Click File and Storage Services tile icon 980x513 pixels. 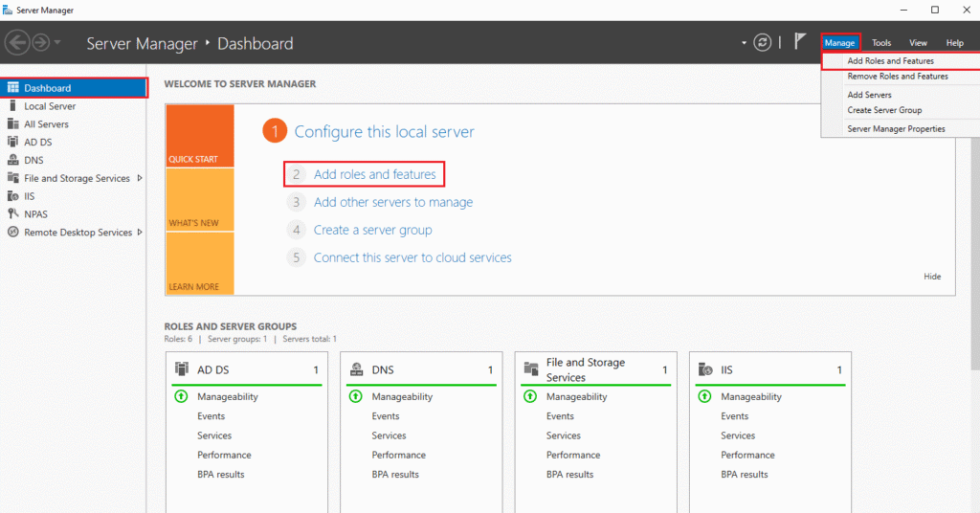530,368
